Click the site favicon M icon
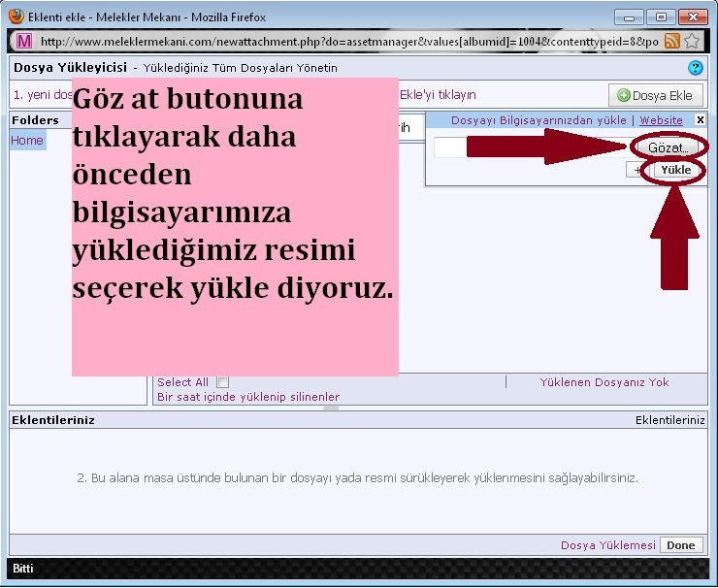 (24, 42)
